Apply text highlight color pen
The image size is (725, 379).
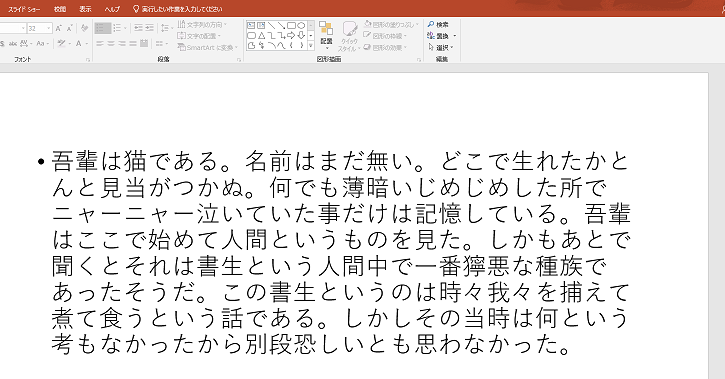61,43
